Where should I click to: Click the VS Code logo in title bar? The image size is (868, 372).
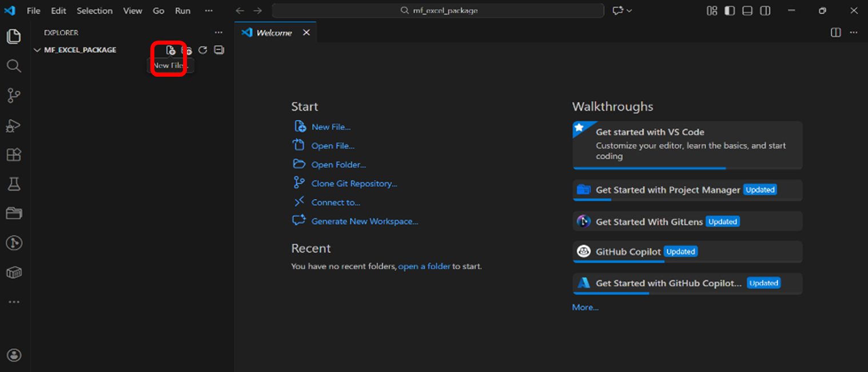(x=9, y=11)
